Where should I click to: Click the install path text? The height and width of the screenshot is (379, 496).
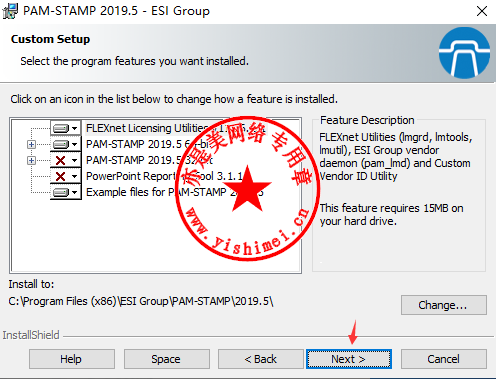click(x=141, y=301)
